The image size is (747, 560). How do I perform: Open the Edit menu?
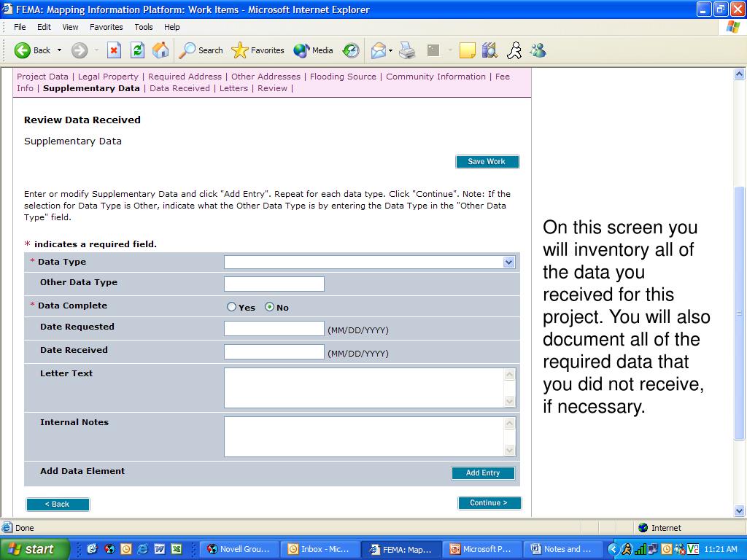[x=44, y=27]
